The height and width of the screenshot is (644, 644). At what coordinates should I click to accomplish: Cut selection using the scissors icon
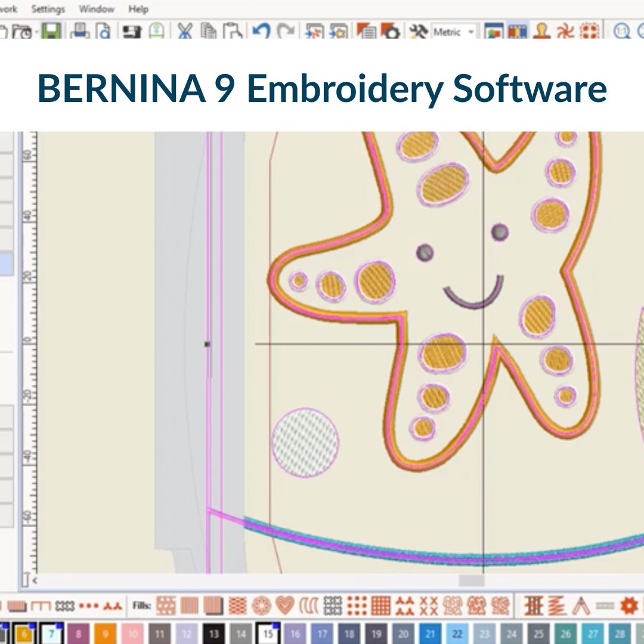coord(185,32)
